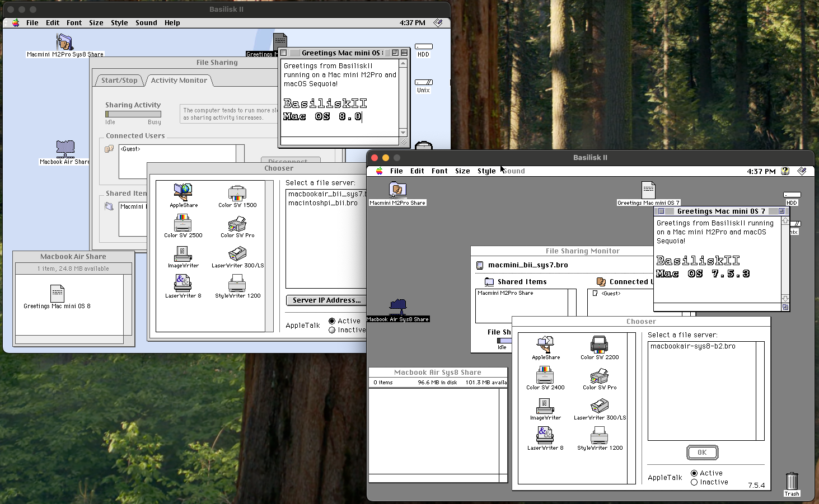Click scroll up arrow in OS 7 note window
819x504 pixels.
pos(785,221)
